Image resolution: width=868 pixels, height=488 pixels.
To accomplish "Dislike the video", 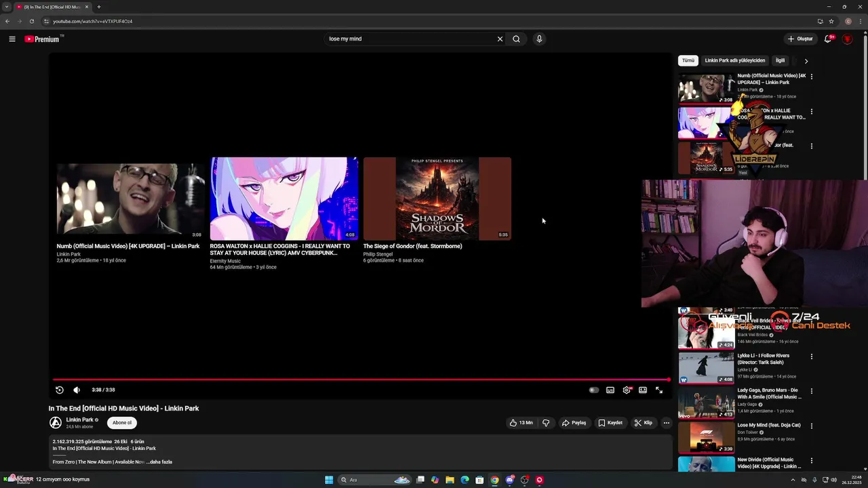I will 546,423.
